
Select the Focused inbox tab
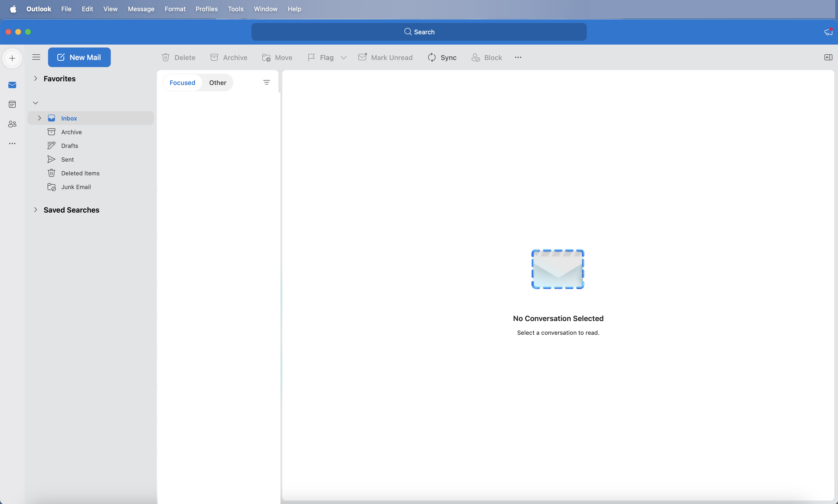pos(182,83)
